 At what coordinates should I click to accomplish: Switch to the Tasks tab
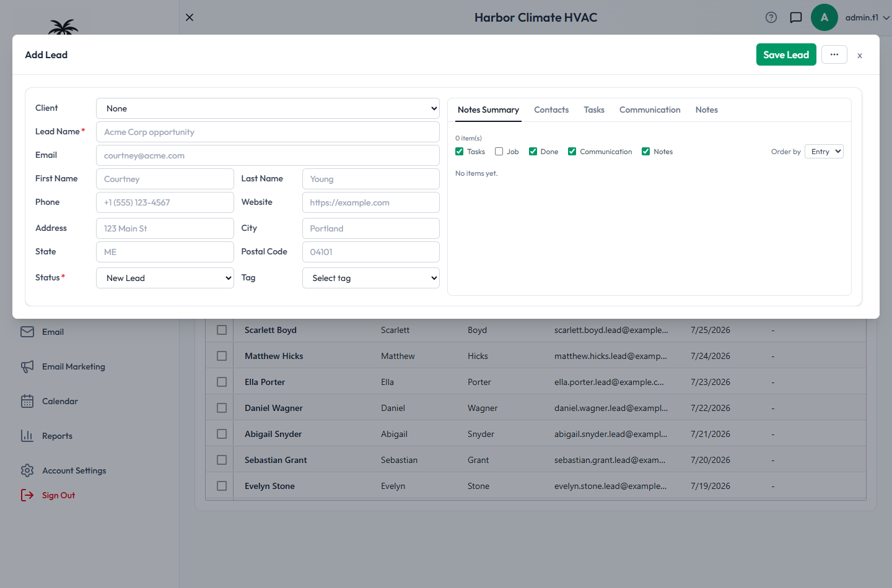[x=594, y=110]
